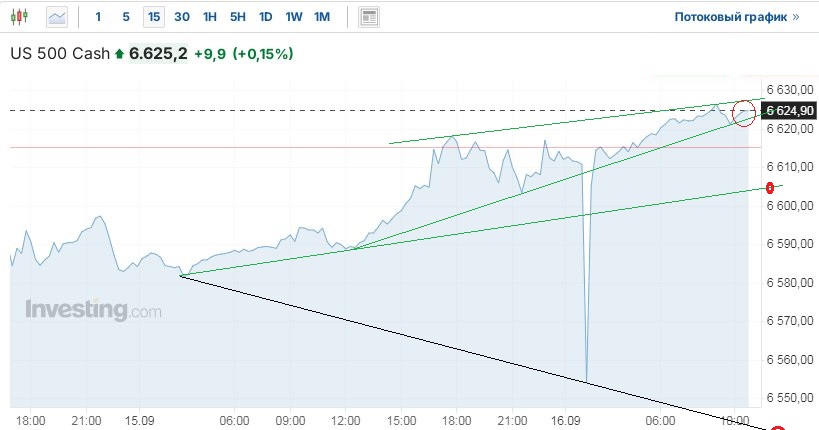Click the green up arrow beside price
The image size is (819, 430).
pos(120,54)
